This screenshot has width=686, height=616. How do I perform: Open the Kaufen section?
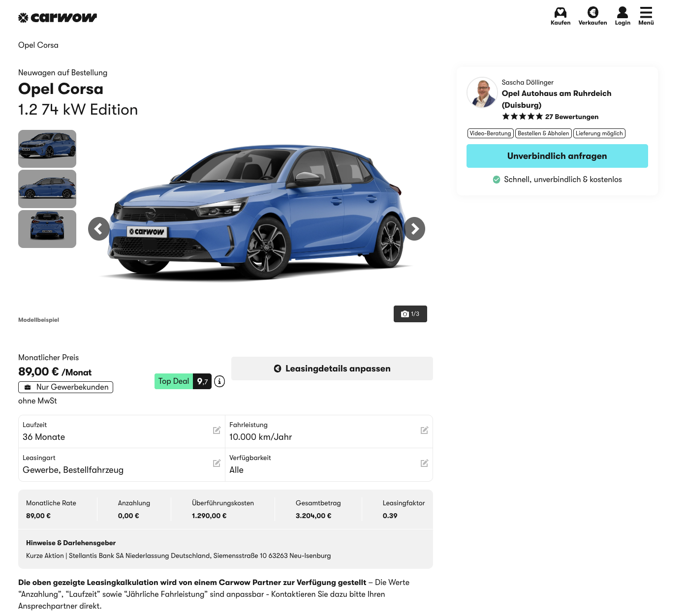tap(561, 16)
